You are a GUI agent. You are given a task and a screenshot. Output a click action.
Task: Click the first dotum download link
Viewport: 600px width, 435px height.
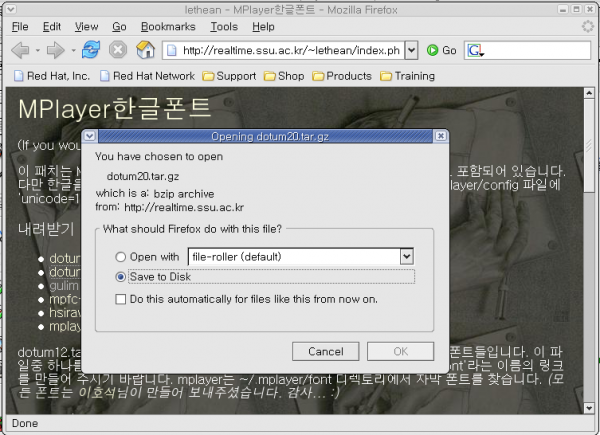[65, 258]
